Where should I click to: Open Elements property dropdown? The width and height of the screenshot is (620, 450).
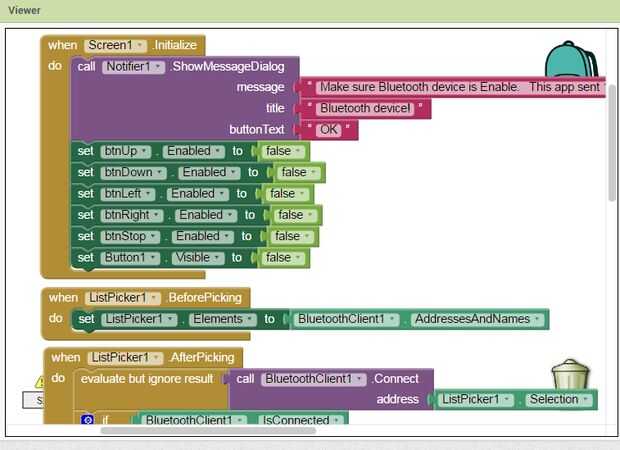tap(223, 319)
